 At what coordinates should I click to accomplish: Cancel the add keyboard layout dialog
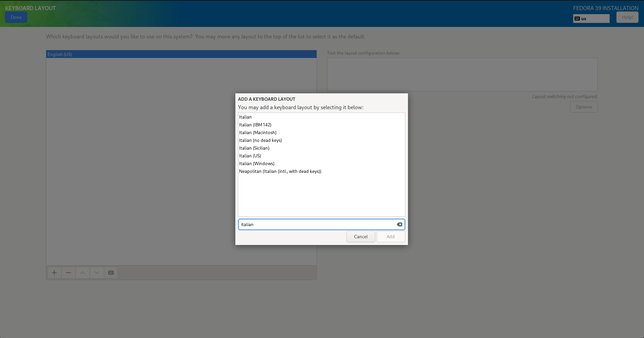click(361, 237)
